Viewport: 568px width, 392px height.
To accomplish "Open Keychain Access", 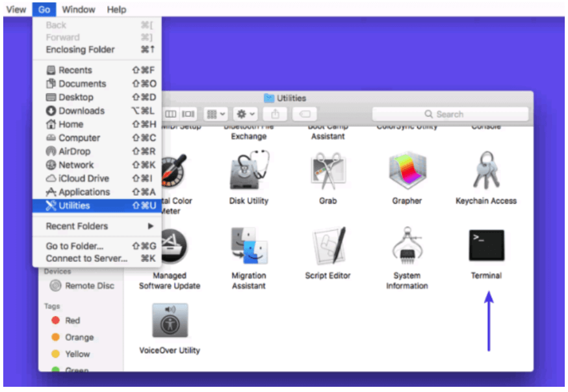I will coord(485,171).
